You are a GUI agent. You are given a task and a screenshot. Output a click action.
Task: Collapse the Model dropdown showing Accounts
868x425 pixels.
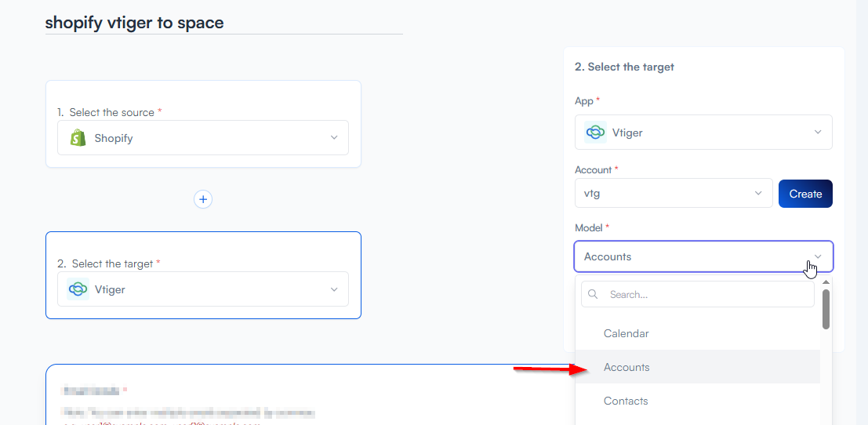[x=818, y=256]
